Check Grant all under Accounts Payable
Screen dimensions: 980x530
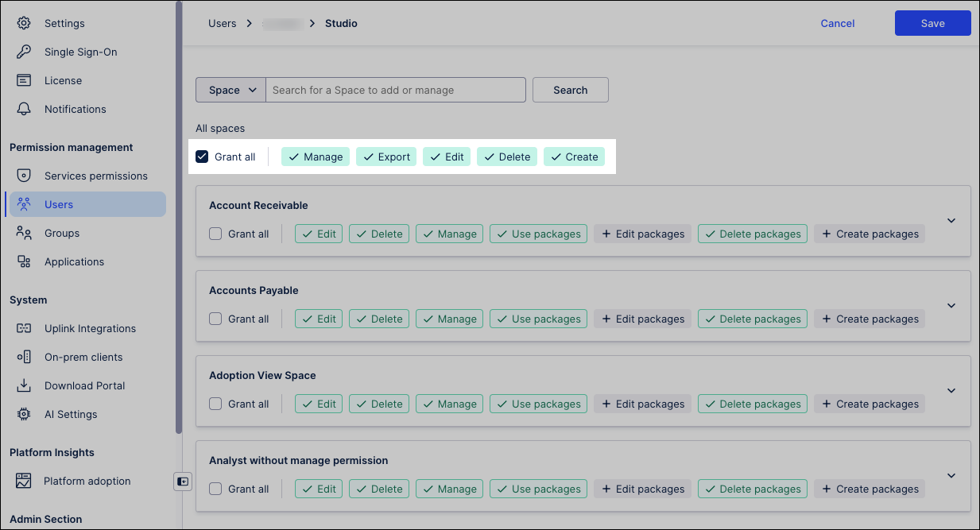215,319
